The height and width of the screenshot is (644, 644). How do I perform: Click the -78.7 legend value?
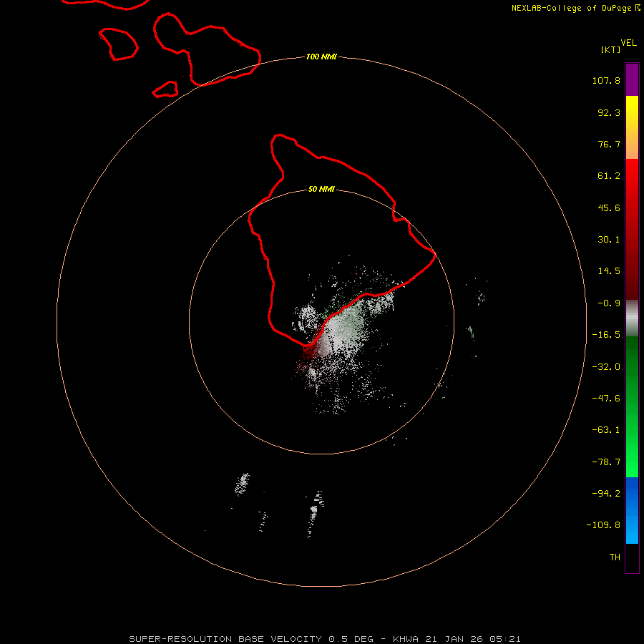[x=606, y=462]
